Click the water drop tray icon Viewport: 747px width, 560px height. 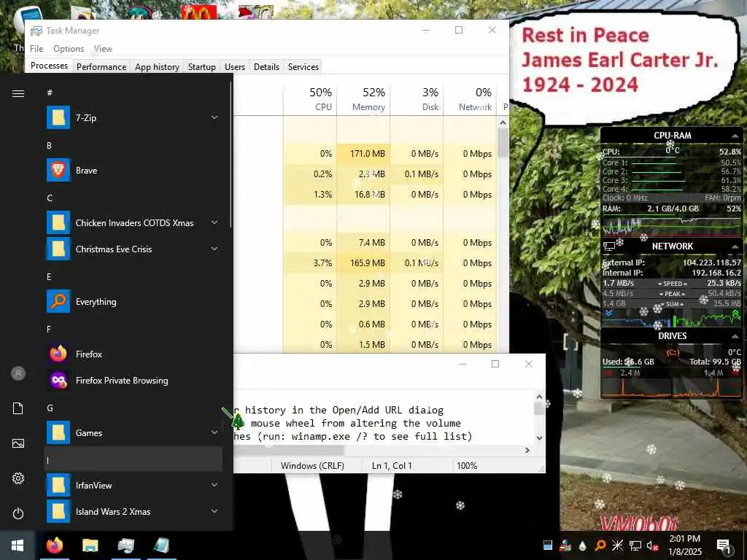(583, 545)
